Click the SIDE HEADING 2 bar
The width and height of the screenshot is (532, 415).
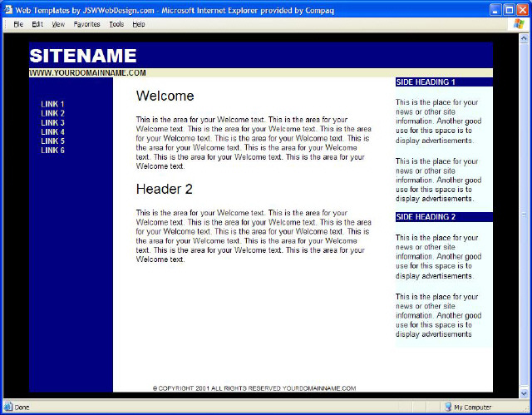coord(444,217)
